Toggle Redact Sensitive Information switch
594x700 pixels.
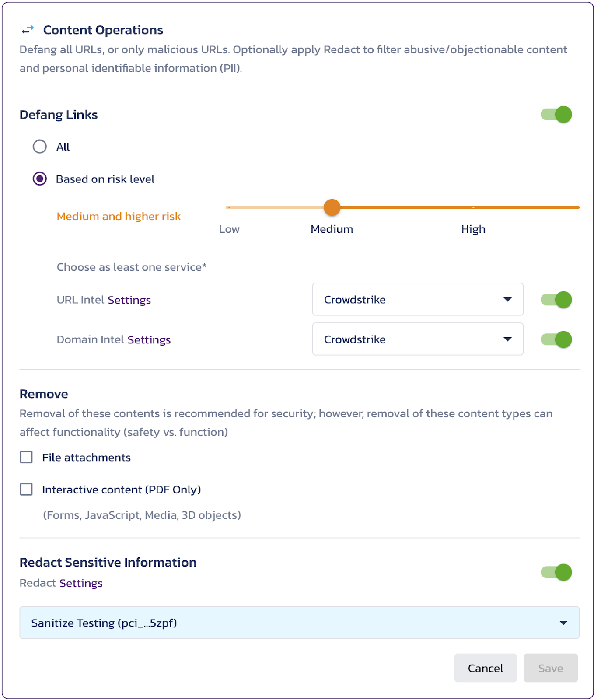556,572
